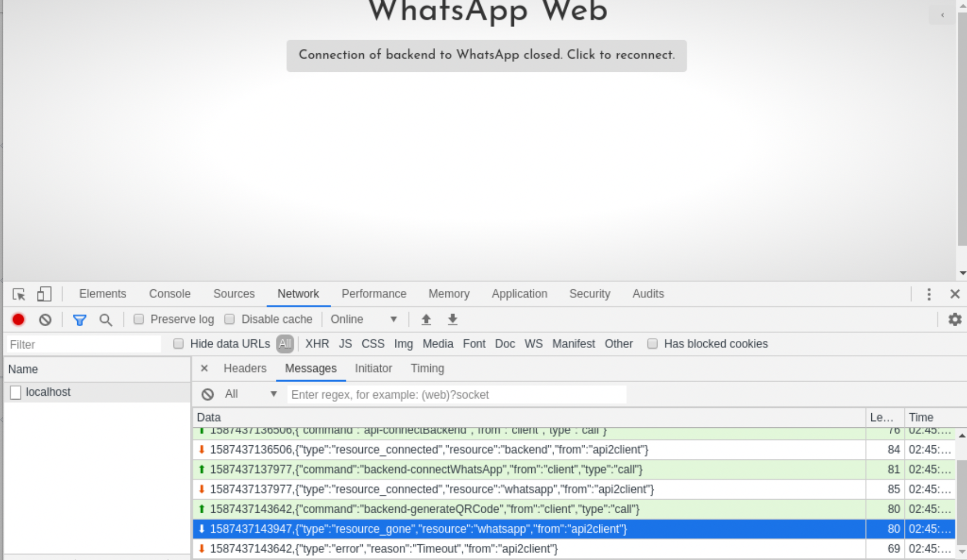Switch to the Application tab
This screenshot has height=560, width=967.
(519, 294)
